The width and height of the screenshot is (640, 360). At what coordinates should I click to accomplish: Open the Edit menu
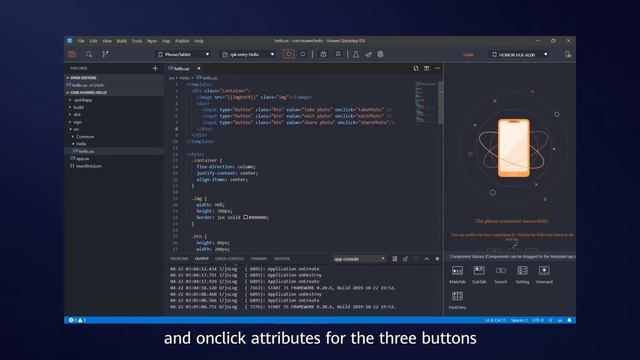[x=93, y=41]
